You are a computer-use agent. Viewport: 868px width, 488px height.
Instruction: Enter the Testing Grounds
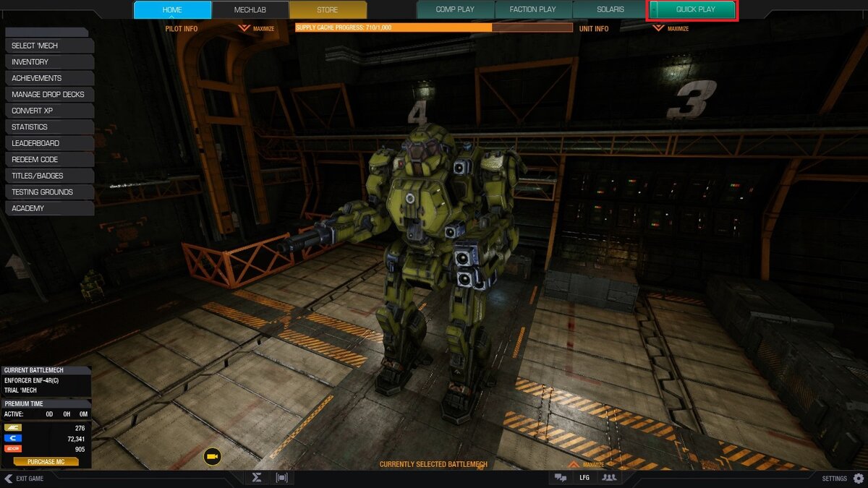click(49, 192)
